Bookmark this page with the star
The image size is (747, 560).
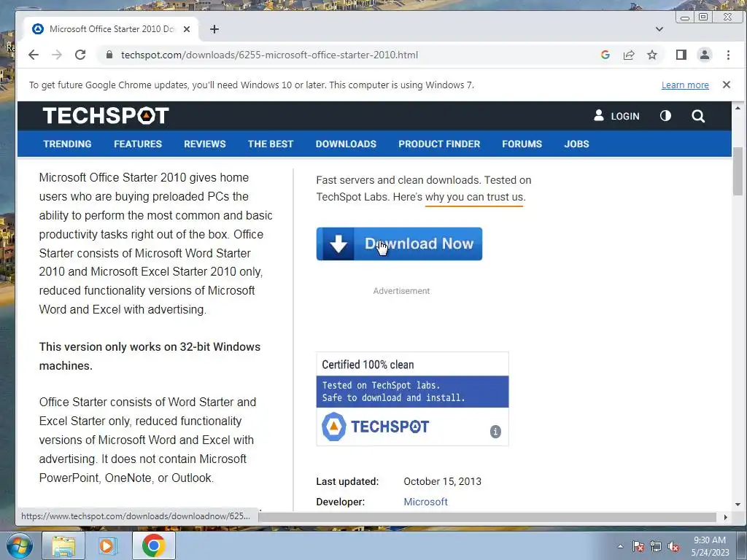[652, 55]
